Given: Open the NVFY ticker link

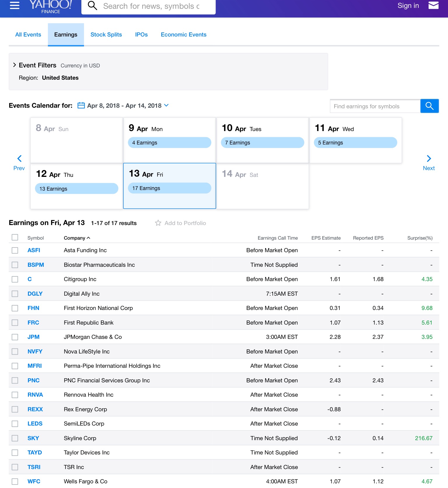Looking at the screenshot, I should [x=35, y=351].
